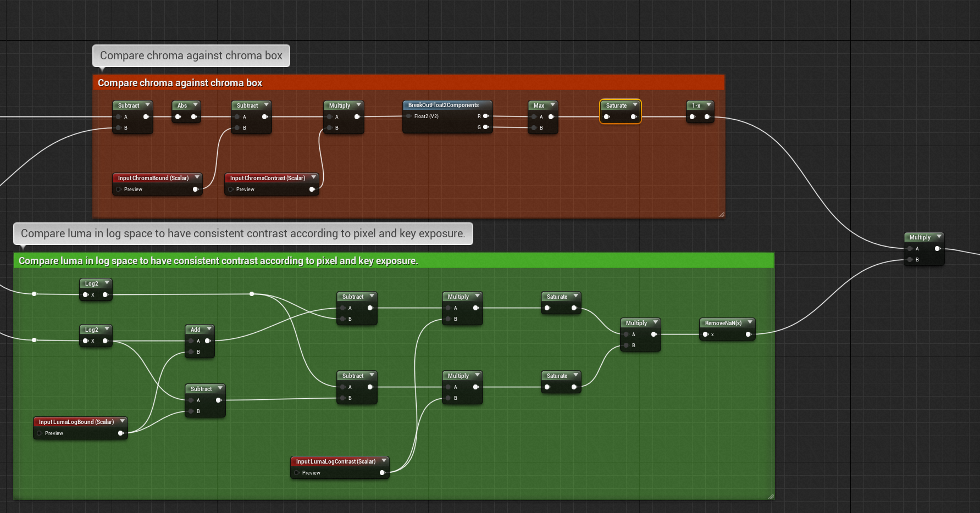The height and width of the screenshot is (513, 980).
Task: Click the RemoveNaN(x) node's output pin
Action: click(749, 334)
